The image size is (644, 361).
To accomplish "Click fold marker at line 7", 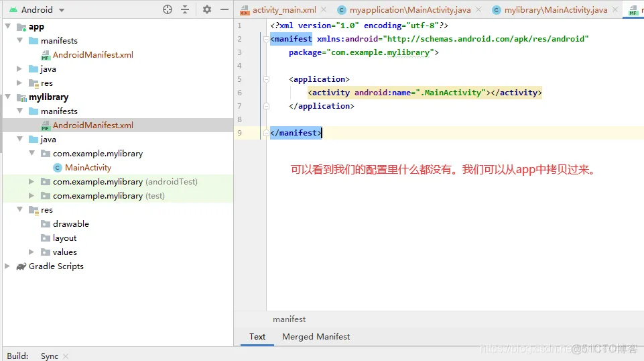I will pos(266,106).
